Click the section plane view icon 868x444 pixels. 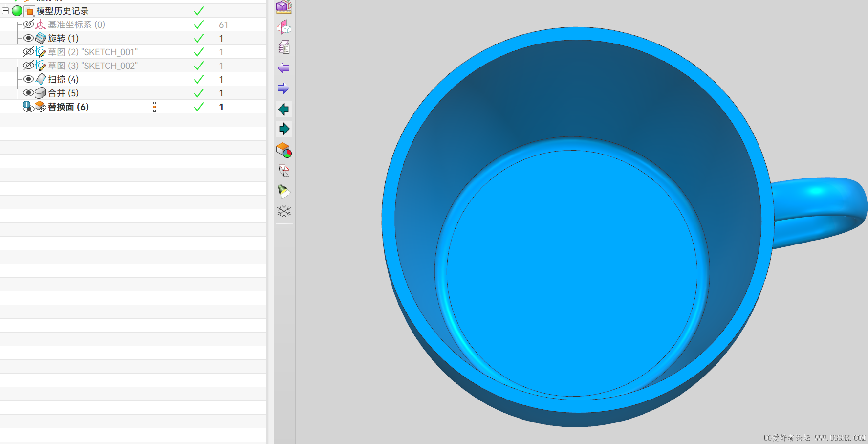(x=283, y=27)
